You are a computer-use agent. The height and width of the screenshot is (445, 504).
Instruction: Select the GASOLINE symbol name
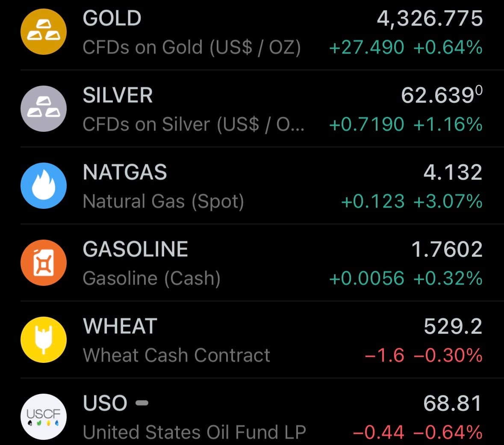pyautogui.click(x=136, y=249)
